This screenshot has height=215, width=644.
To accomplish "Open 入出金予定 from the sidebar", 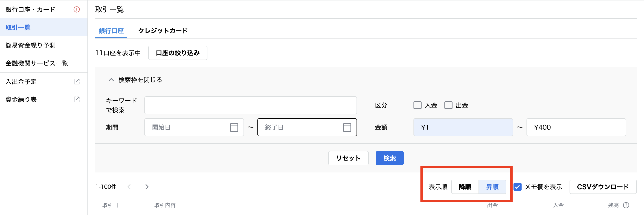I will [x=44, y=81].
